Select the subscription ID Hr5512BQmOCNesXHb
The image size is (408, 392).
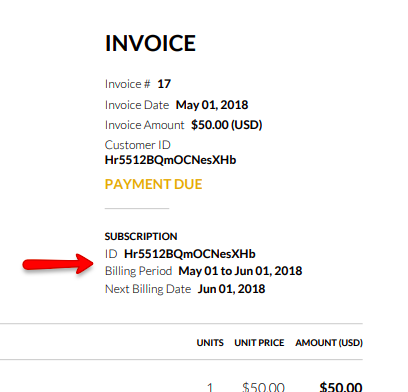click(190, 254)
